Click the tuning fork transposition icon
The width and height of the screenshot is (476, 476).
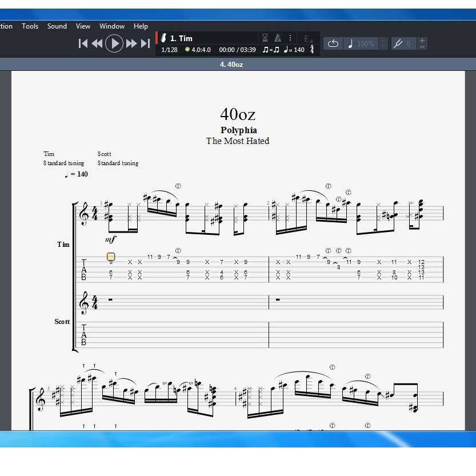coord(398,43)
